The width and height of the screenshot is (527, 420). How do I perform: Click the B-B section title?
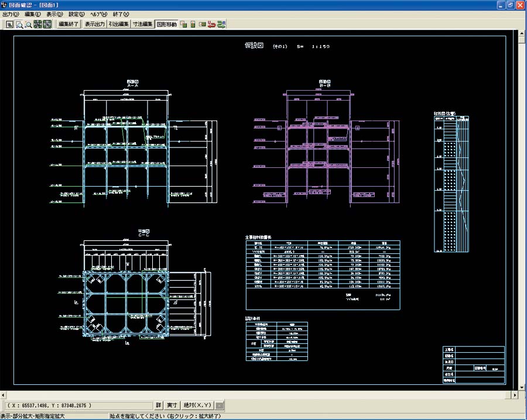(325, 84)
